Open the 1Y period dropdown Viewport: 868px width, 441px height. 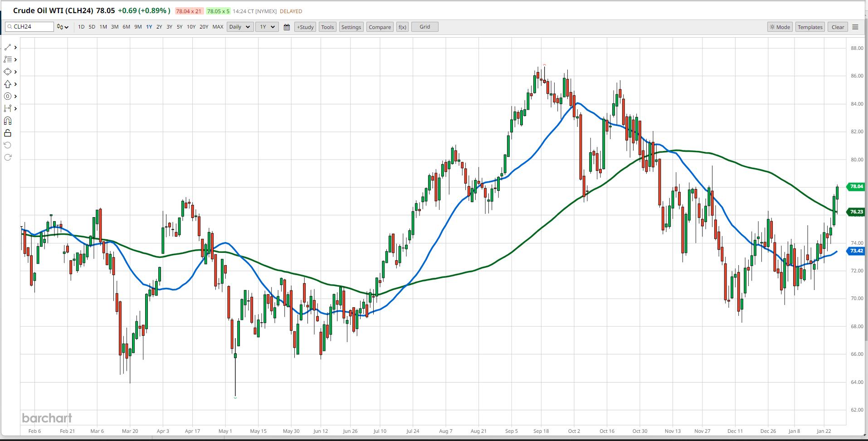coord(267,27)
